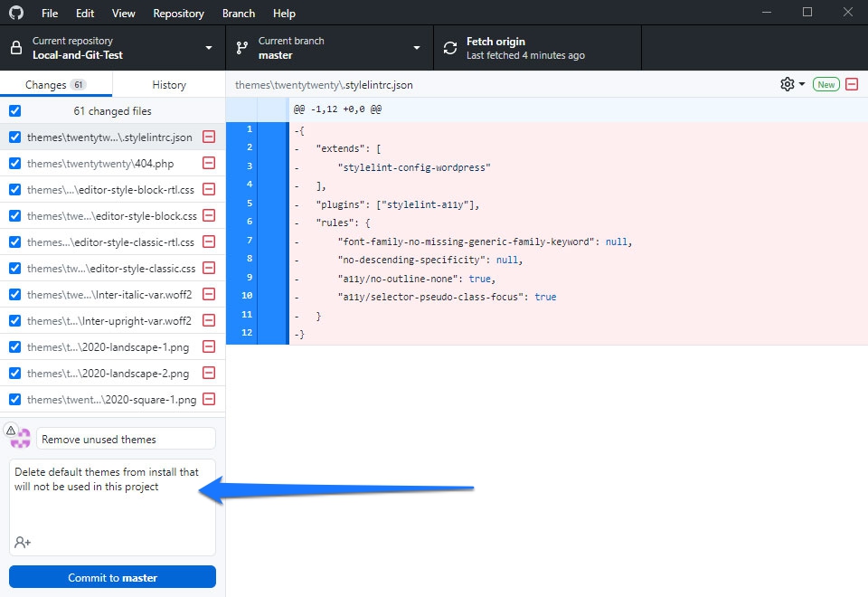Open the Edit menu

click(x=85, y=14)
